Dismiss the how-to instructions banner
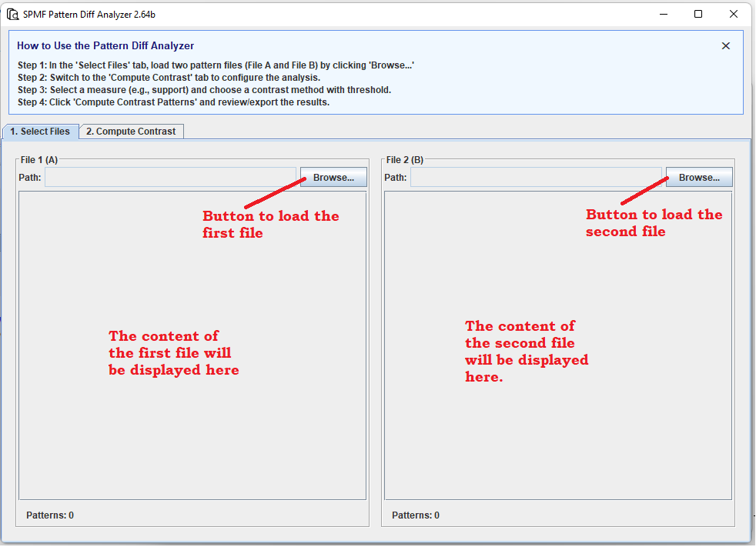Image resolution: width=756 pixels, height=547 pixels. pyautogui.click(x=725, y=45)
